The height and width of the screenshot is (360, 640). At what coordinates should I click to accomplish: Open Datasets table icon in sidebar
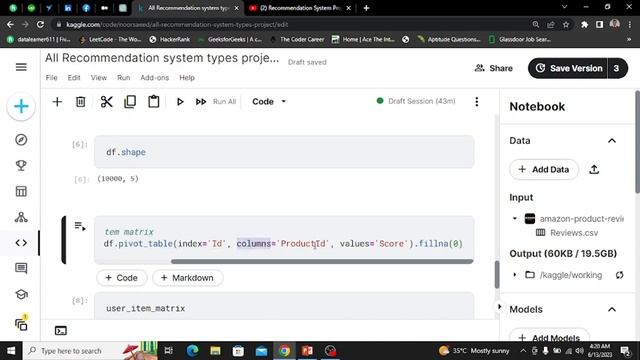(x=21, y=191)
